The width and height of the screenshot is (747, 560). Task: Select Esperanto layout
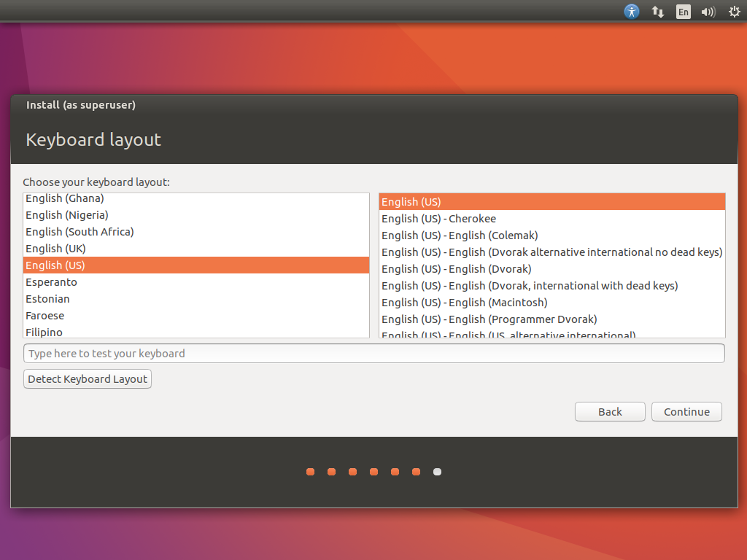pyautogui.click(x=196, y=282)
